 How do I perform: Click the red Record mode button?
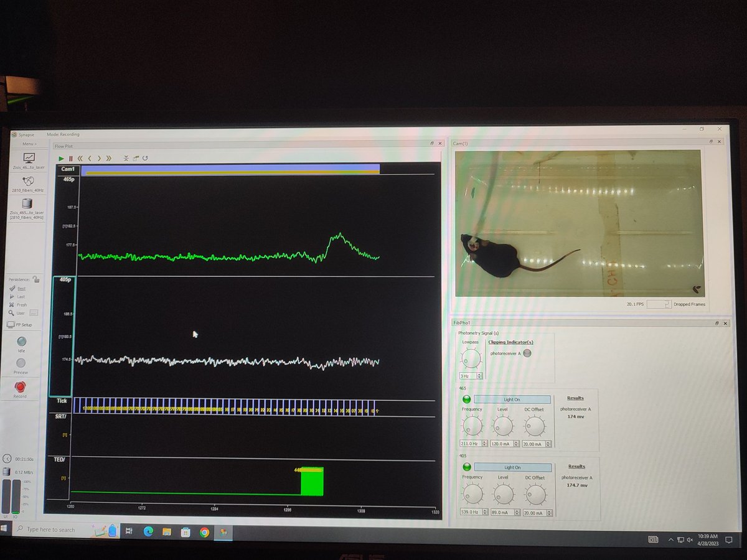tap(21, 386)
